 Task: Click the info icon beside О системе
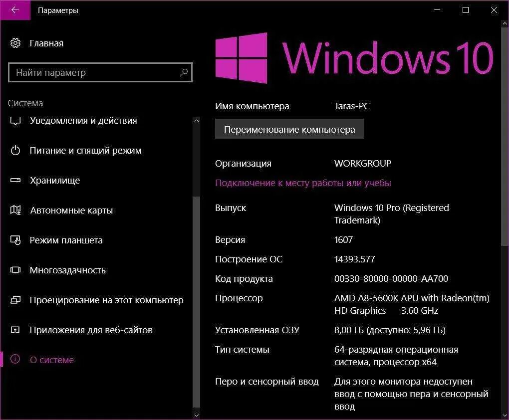[15, 359]
